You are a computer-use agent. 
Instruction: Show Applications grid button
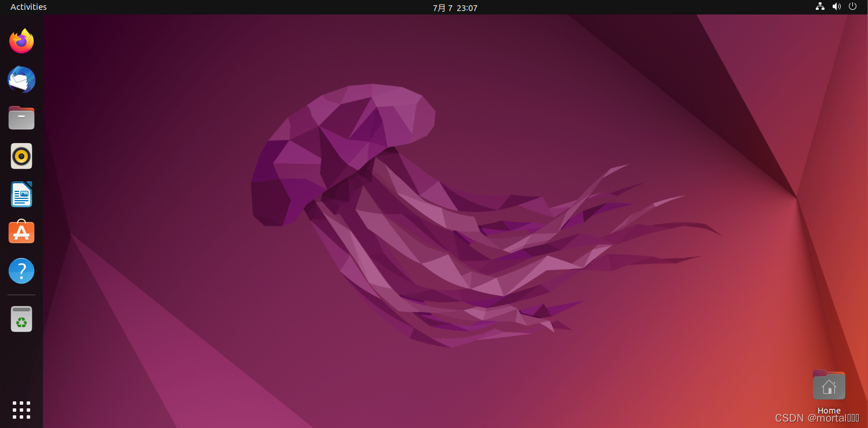(x=21, y=409)
